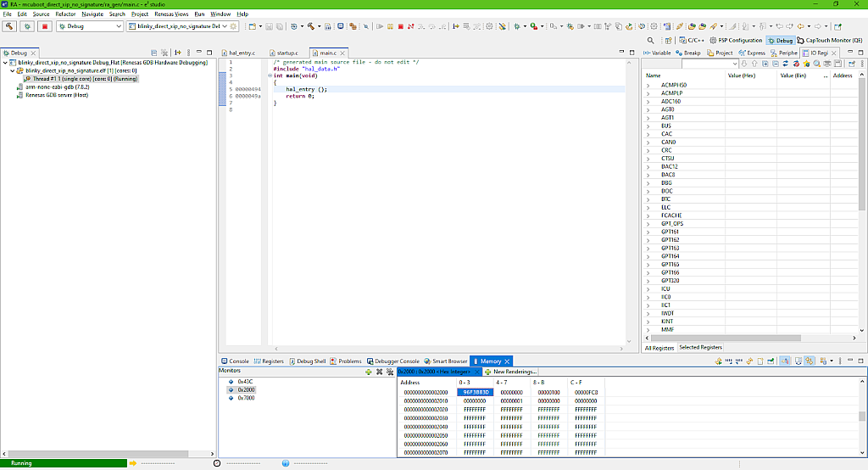Click the New Renderings... tab
Viewport: 868px width, 470px height.
[x=511, y=372]
